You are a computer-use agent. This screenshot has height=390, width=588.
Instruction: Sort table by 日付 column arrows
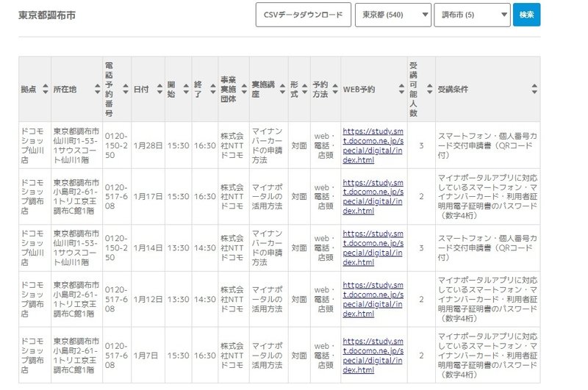point(159,89)
